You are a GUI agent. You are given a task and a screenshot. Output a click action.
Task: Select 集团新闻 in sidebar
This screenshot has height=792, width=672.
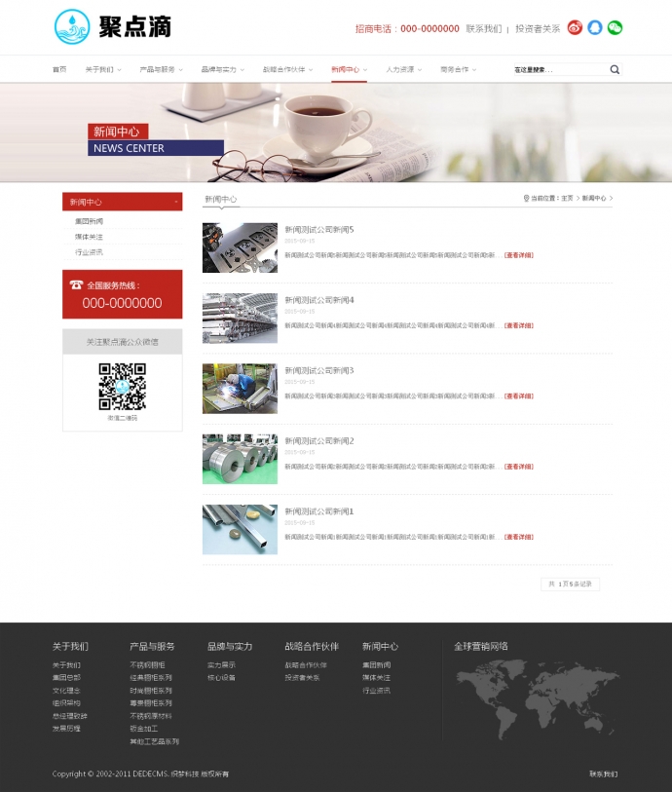pyautogui.click(x=89, y=221)
